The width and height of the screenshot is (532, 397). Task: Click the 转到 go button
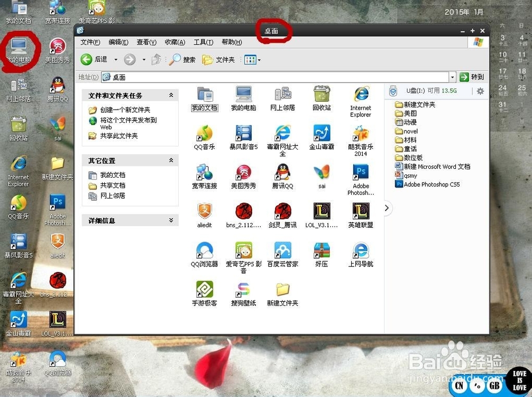[471, 77]
